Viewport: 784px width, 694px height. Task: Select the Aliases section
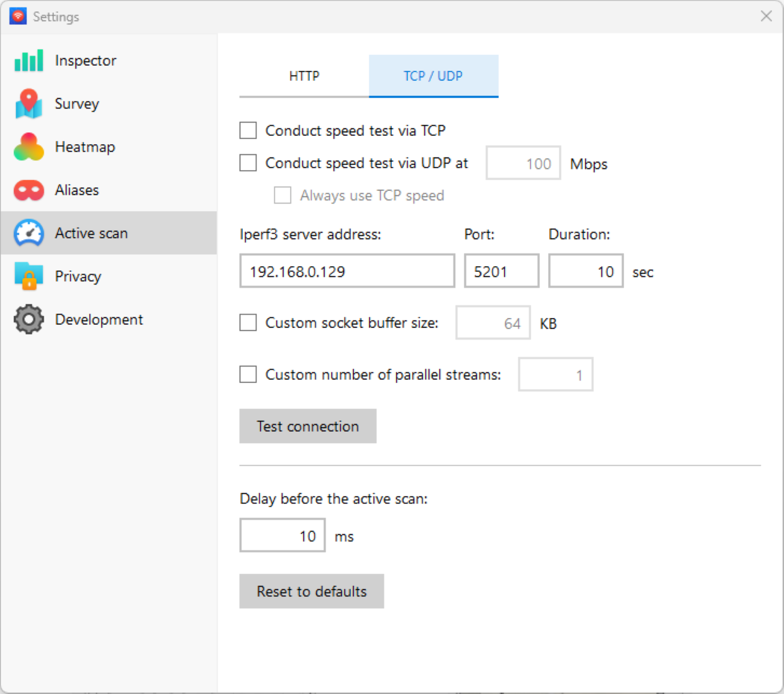coord(77,190)
